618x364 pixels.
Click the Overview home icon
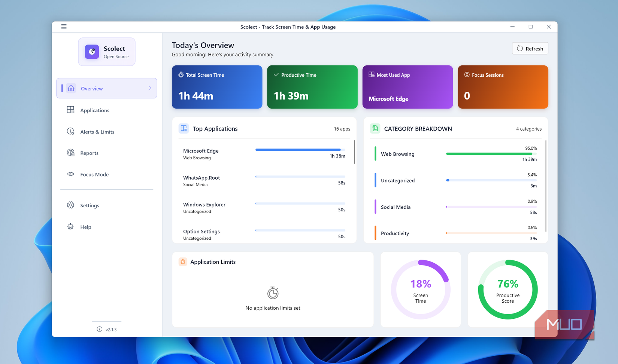pyautogui.click(x=71, y=88)
